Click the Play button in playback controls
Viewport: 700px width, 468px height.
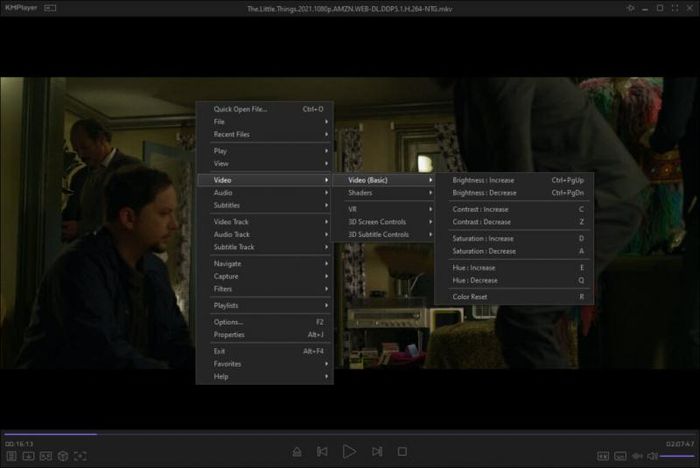[x=349, y=452]
